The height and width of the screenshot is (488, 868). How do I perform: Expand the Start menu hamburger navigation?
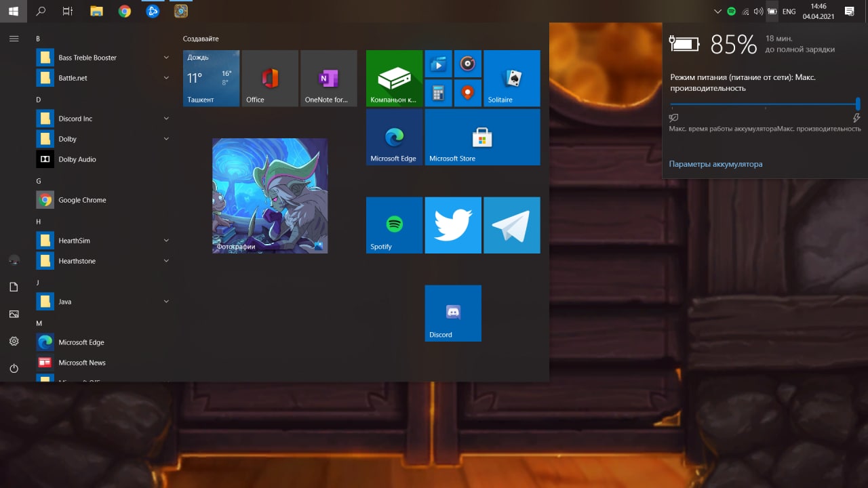pos(14,39)
